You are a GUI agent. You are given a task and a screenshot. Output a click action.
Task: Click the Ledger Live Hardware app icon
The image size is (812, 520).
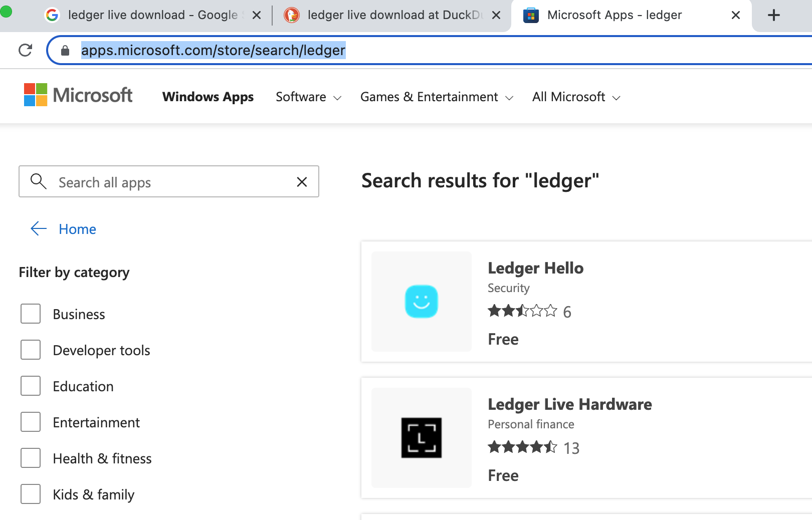(421, 438)
